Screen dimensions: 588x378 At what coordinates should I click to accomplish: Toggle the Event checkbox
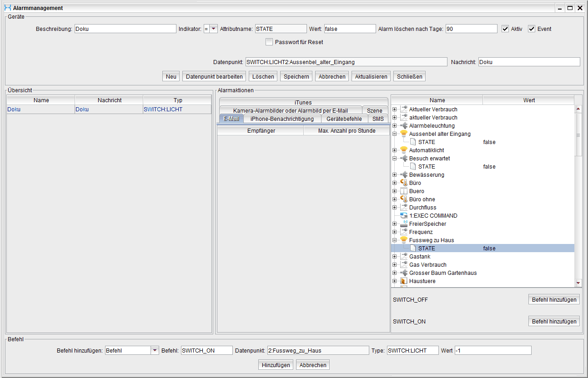(532, 29)
